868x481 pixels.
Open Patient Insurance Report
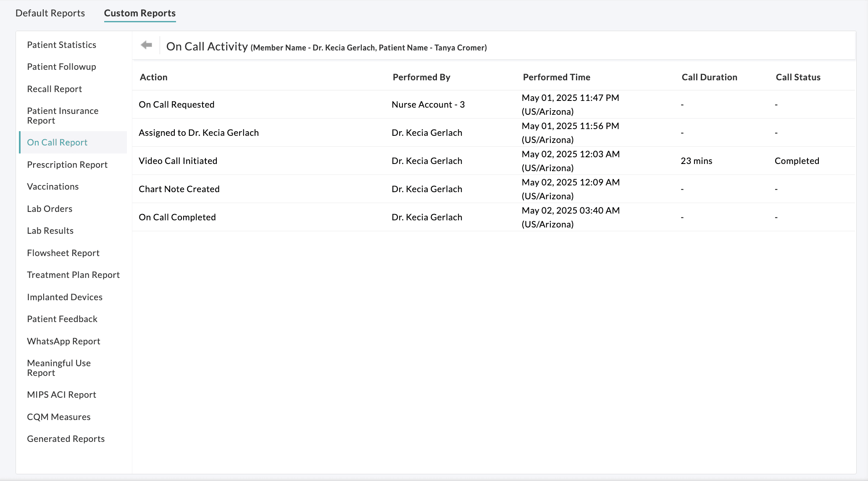coord(63,116)
